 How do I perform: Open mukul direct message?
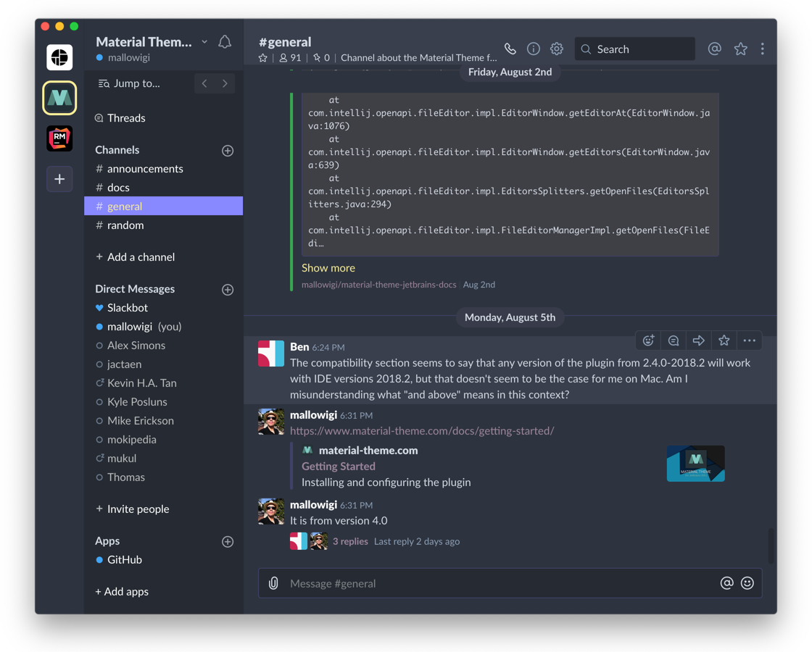164,459
